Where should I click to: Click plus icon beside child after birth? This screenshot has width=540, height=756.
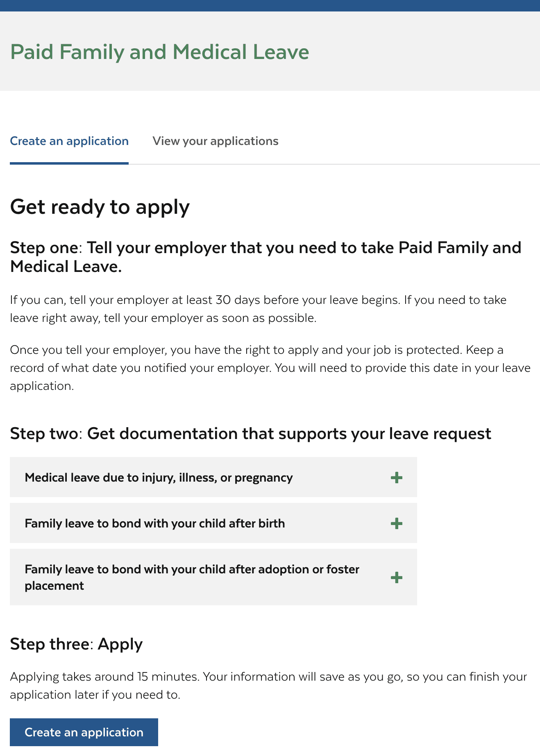click(x=396, y=523)
